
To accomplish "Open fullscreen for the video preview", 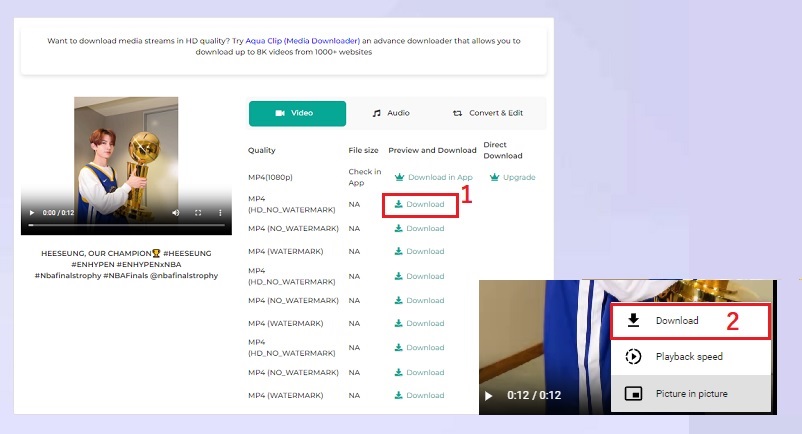I will click(x=198, y=213).
